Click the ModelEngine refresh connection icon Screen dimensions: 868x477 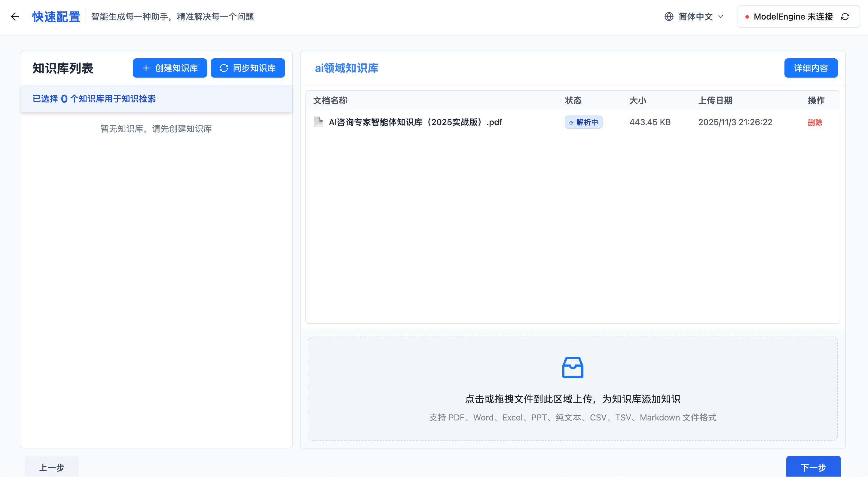click(845, 17)
